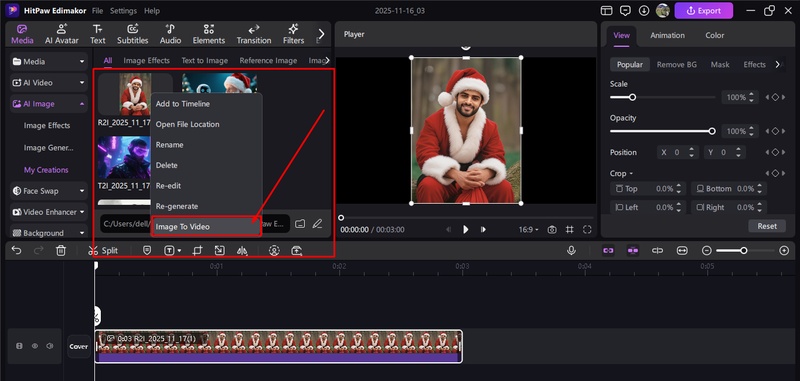
Task: Open the Filters panel
Action: (x=293, y=34)
